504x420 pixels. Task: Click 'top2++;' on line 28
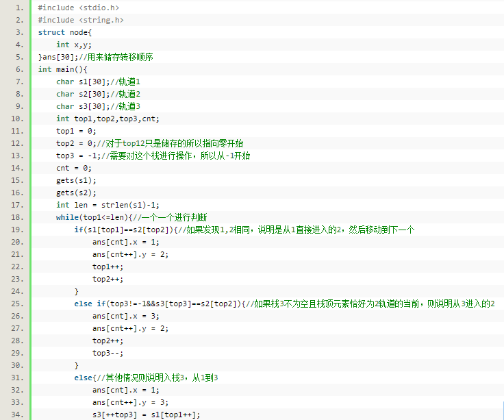click(108, 341)
